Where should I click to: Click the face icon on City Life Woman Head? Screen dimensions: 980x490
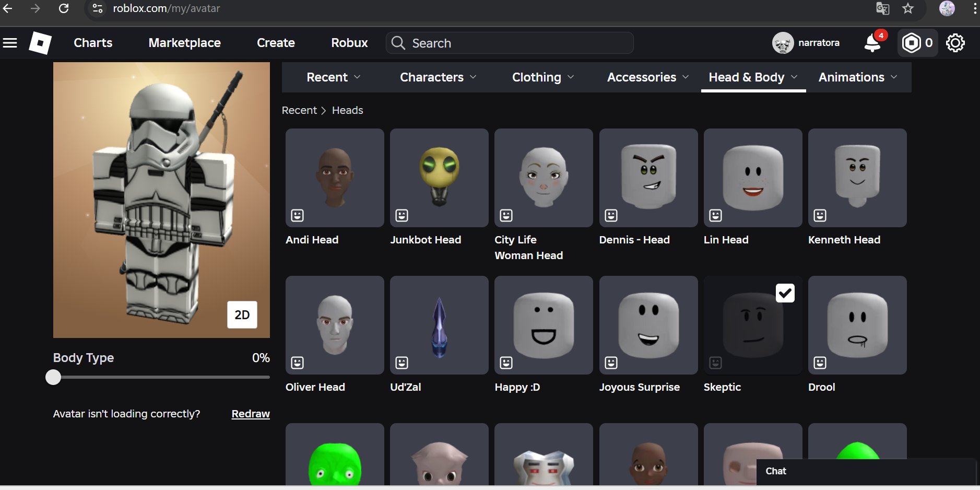tap(506, 215)
